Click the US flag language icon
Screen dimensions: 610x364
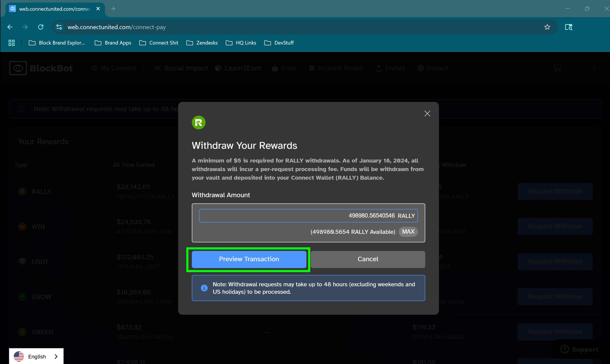(19, 356)
